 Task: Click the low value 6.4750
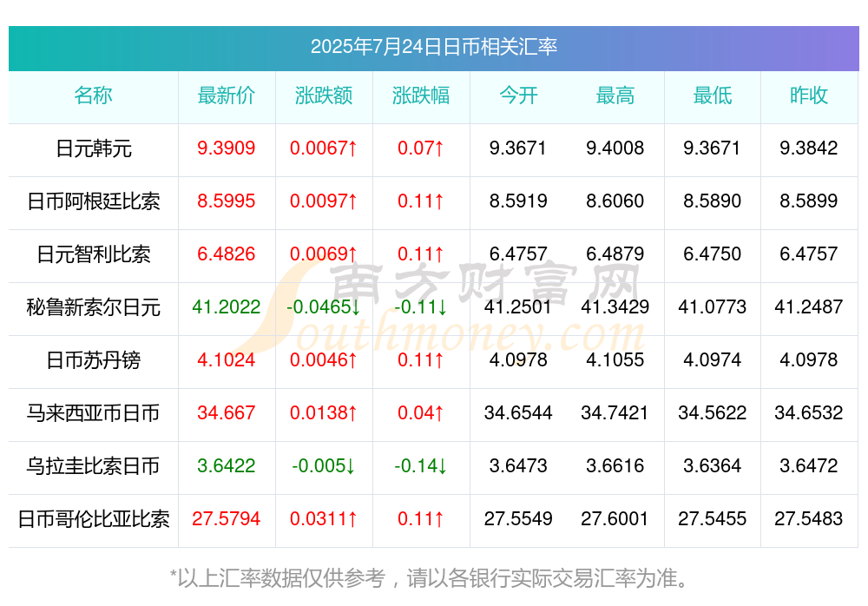coord(713,254)
